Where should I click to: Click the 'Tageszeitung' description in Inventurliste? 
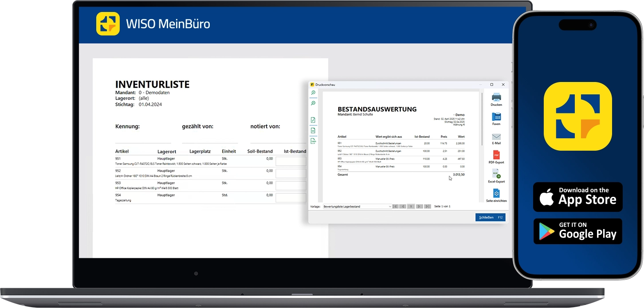(123, 200)
